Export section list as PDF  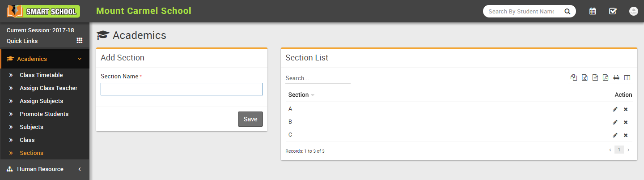coord(606,77)
